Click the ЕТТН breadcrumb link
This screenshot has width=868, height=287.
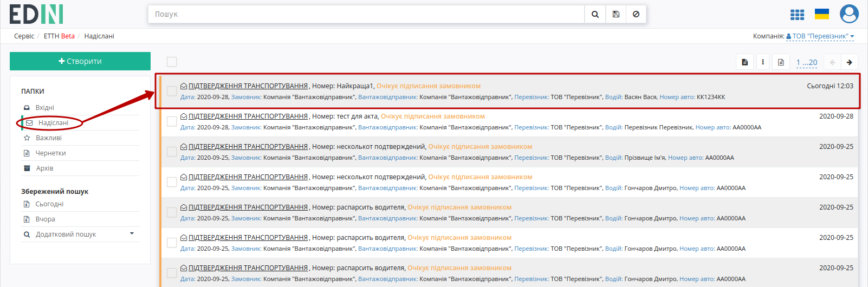pos(59,36)
